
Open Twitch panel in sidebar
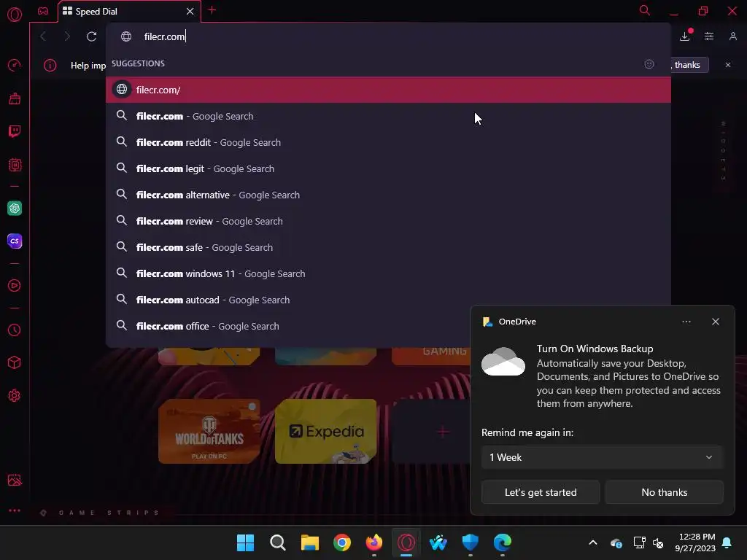15,131
